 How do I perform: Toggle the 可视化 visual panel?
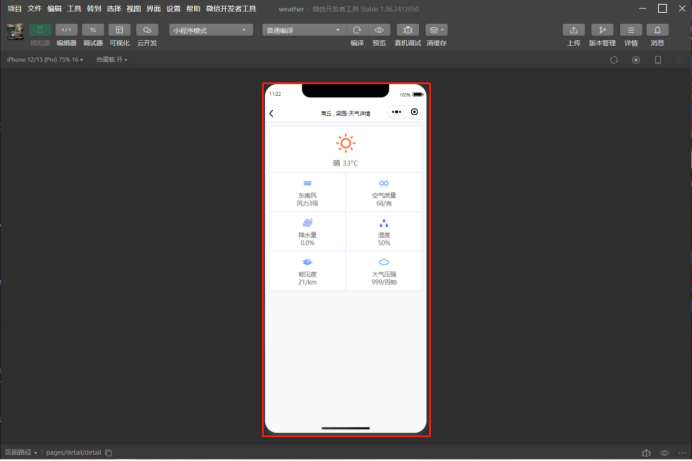[x=120, y=30]
